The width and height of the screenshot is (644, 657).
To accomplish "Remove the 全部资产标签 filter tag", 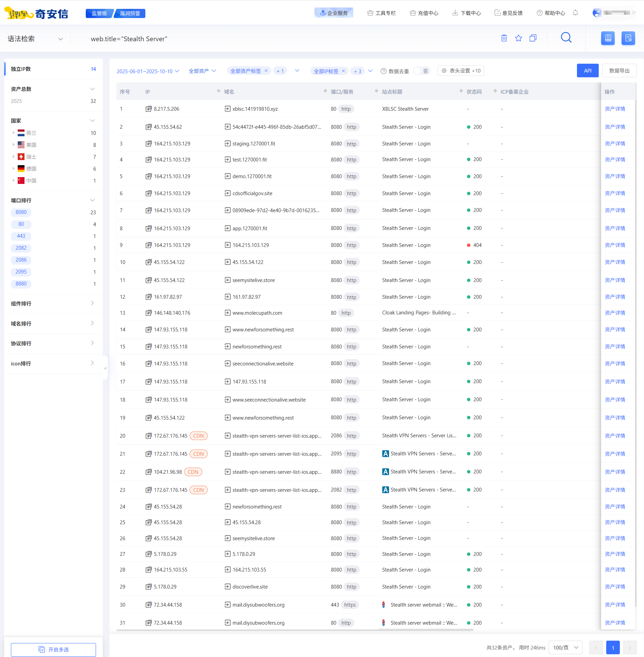I will 266,71.
